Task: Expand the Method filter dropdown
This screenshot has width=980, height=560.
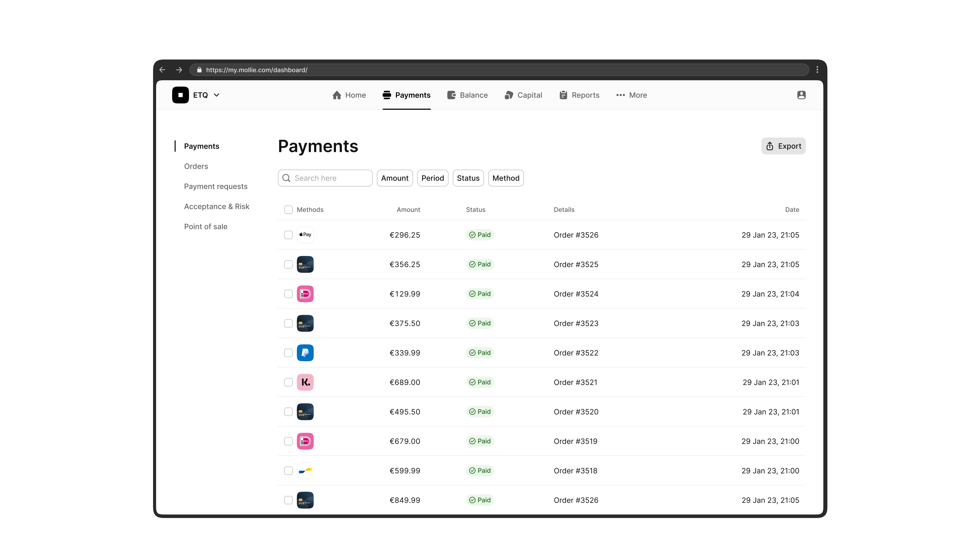Action: click(505, 178)
